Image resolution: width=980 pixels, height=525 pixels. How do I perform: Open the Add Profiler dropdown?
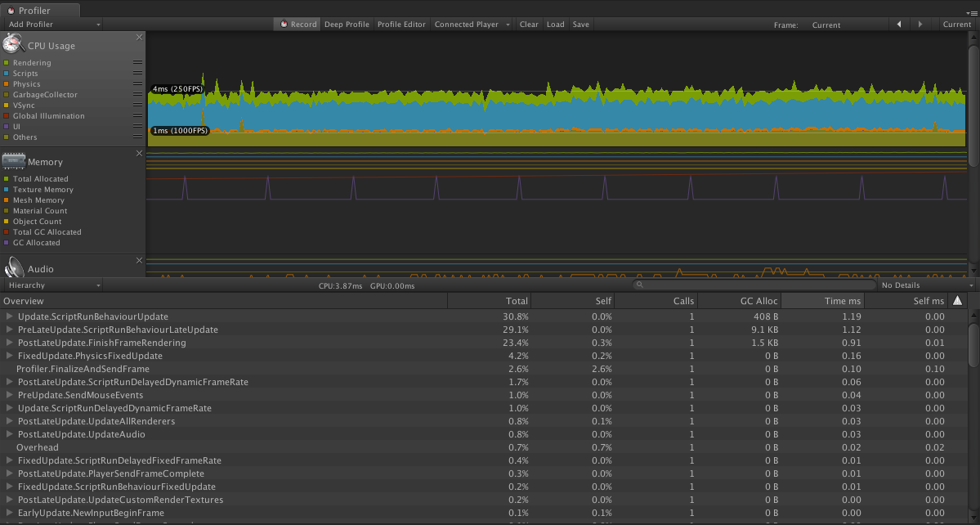coord(52,25)
